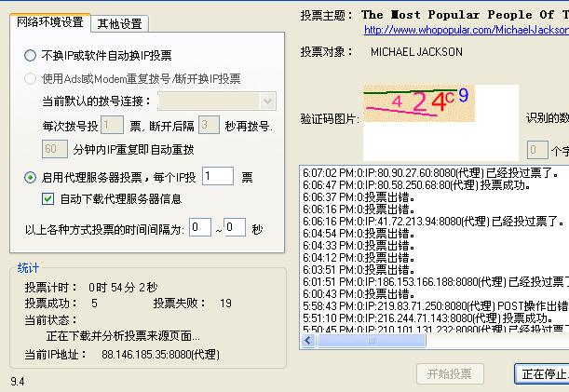Open the whopopular.com Michael Jackson link

[x=467, y=30]
